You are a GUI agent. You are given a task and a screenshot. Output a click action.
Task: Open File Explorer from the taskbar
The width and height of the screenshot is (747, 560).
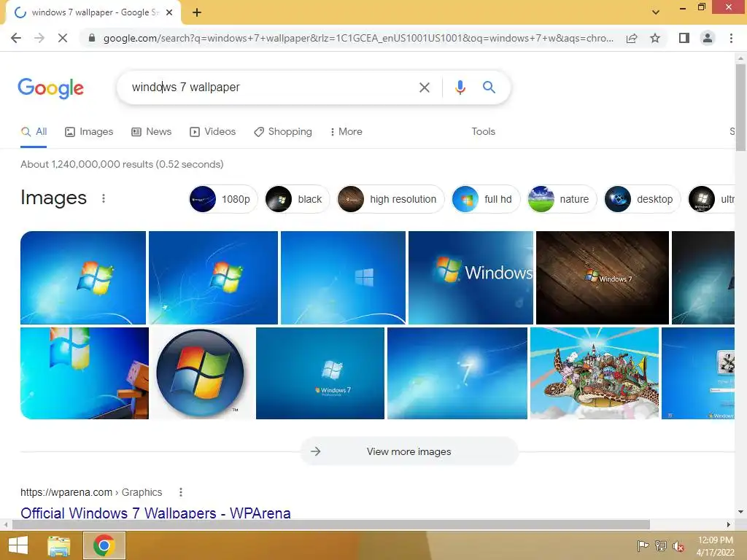click(x=59, y=545)
